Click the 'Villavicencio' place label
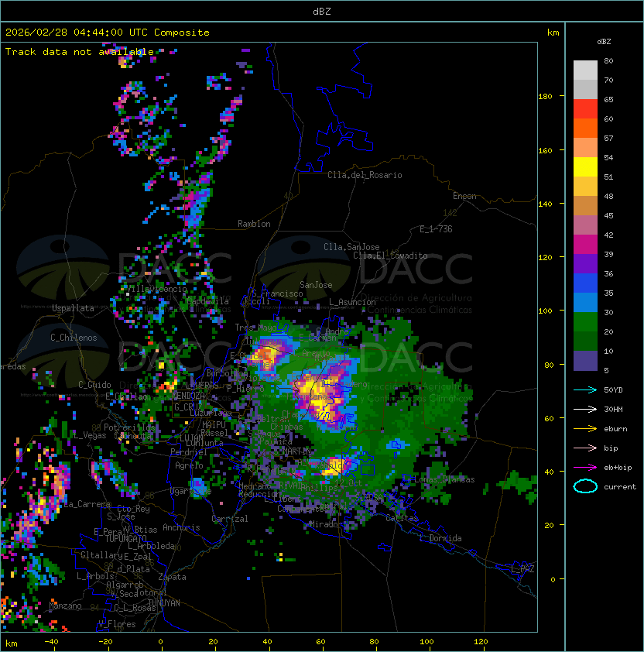Image resolution: width=644 pixels, height=652 pixels. (158, 289)
